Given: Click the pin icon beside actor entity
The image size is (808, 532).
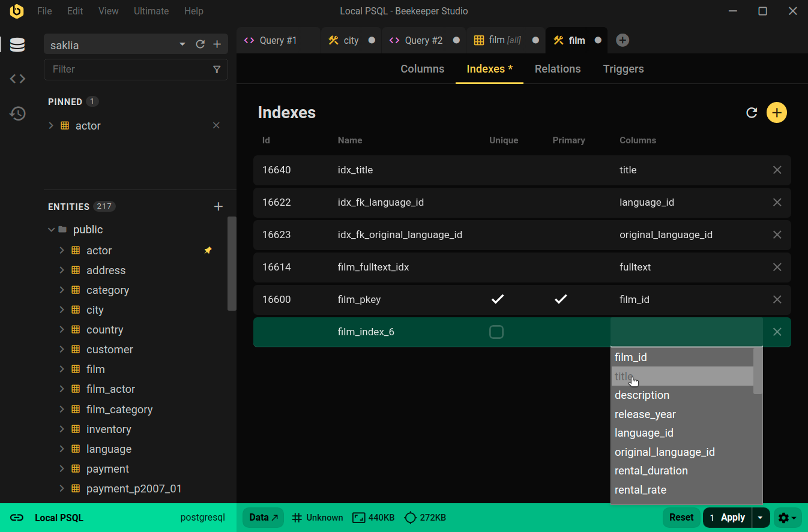Looking at the screenshot, I should [208, 251].
